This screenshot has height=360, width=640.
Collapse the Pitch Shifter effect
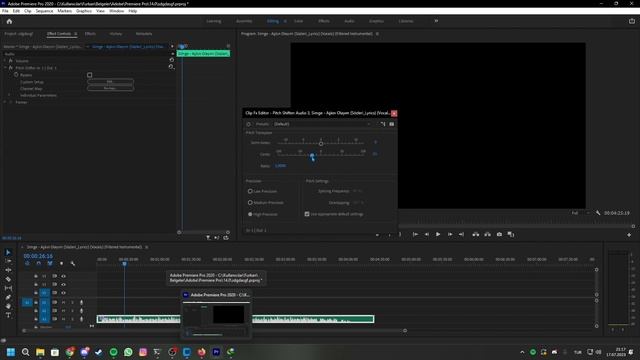(x=5, y=68)
